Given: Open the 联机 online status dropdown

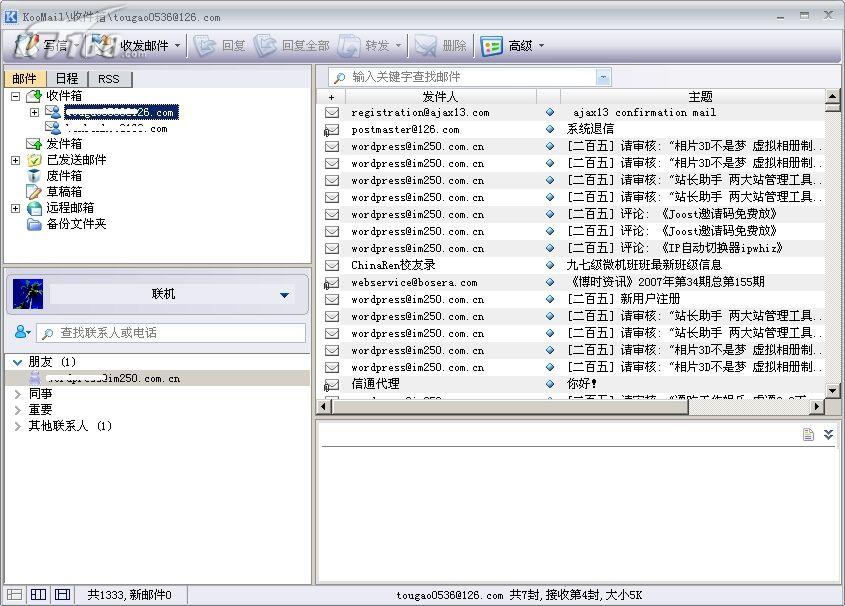Looking at the screenshot, I should (x=285, y=294).
